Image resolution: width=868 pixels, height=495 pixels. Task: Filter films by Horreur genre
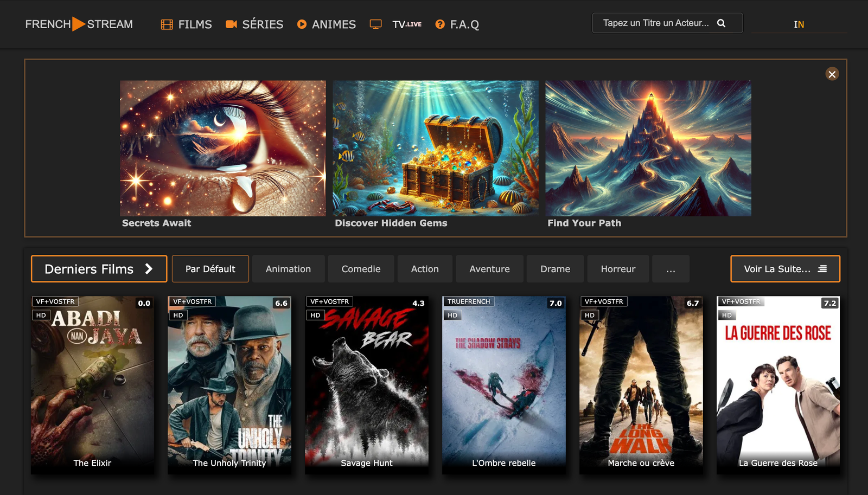(618, 269)
